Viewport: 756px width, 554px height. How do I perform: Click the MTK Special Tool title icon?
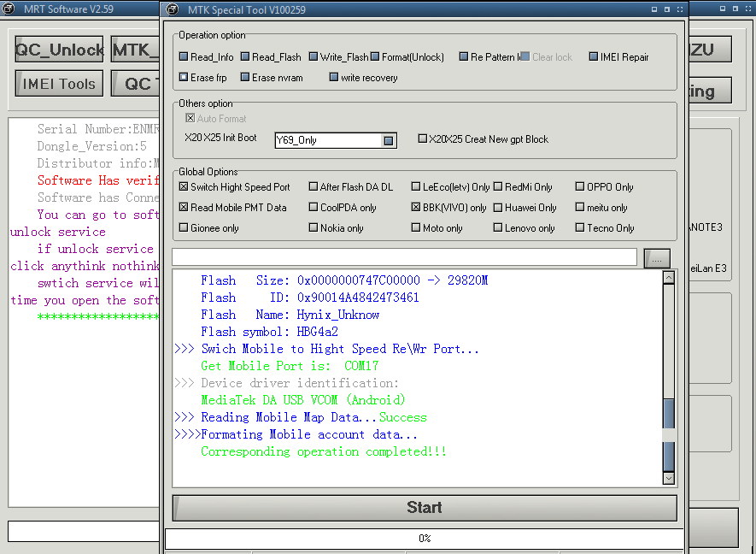pyautogui.click(x=172, y=9)
